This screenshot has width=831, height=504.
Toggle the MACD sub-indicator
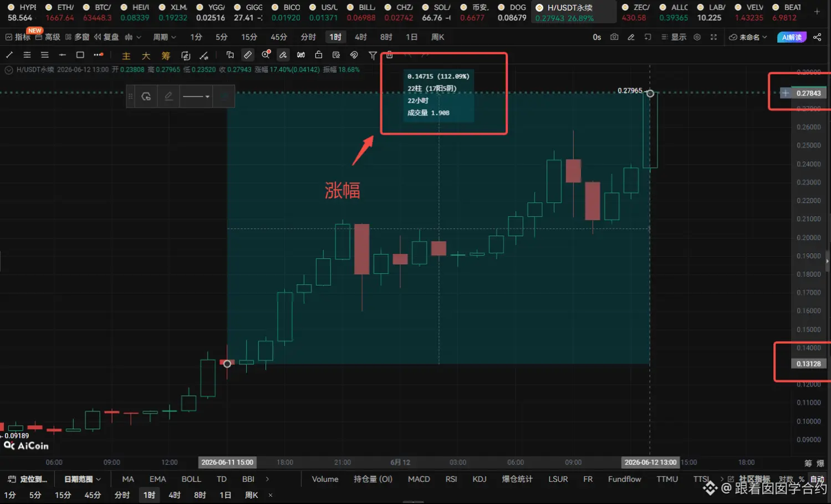pos(419,479)
